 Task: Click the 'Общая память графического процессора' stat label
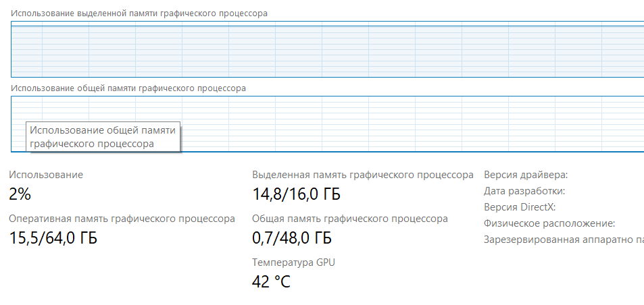point(350,219)
